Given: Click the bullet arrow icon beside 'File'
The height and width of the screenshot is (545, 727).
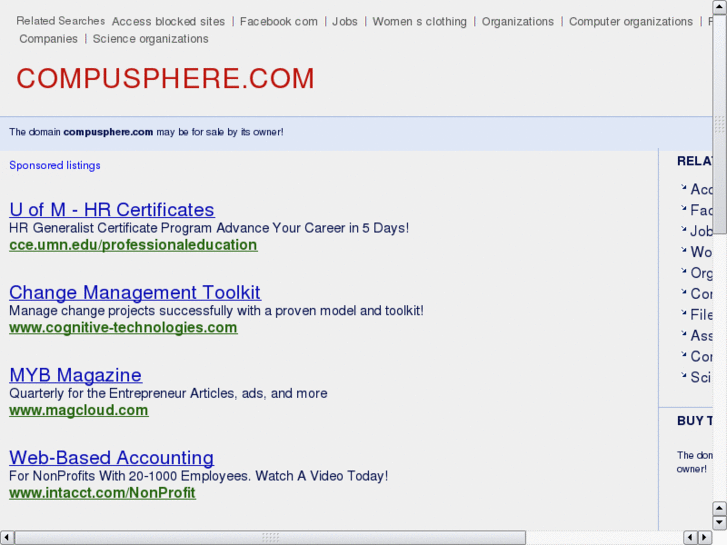Looking at the screenshot, I should pos(683,312).
